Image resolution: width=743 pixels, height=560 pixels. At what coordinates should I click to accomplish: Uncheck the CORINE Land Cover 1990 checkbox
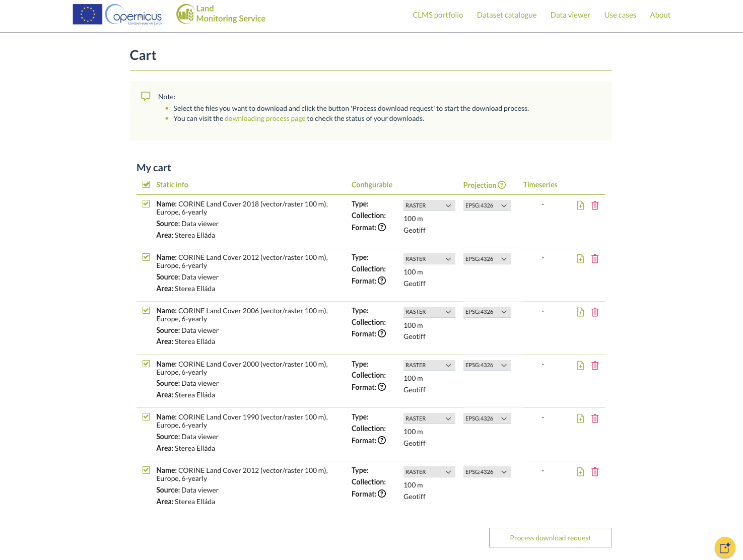pos(146,417)
